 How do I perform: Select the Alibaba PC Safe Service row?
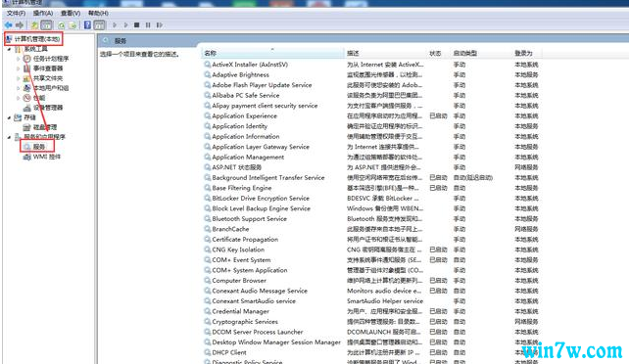tap(371, 95)
